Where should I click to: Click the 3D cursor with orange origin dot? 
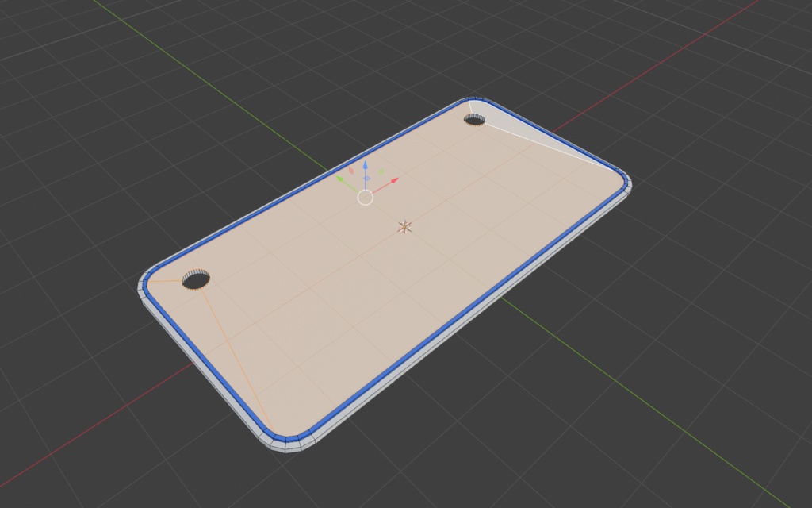404,226
